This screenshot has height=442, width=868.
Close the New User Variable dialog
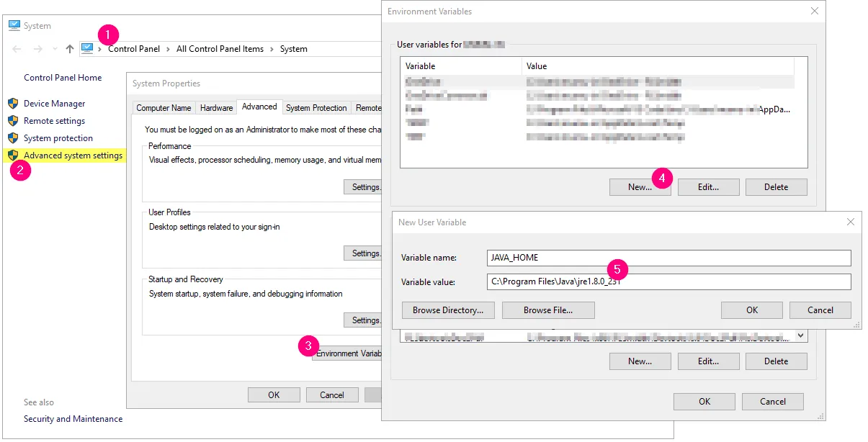(850, 222)
